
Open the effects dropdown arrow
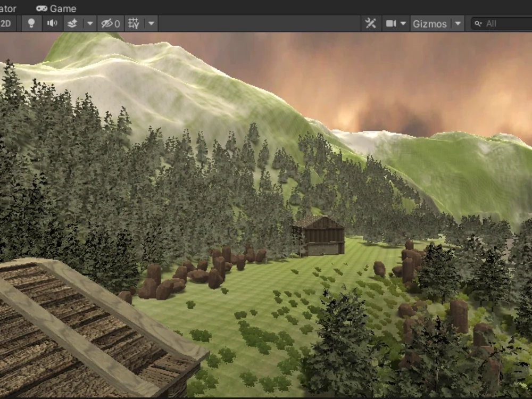pyautogui.click(x=89, y=23)
